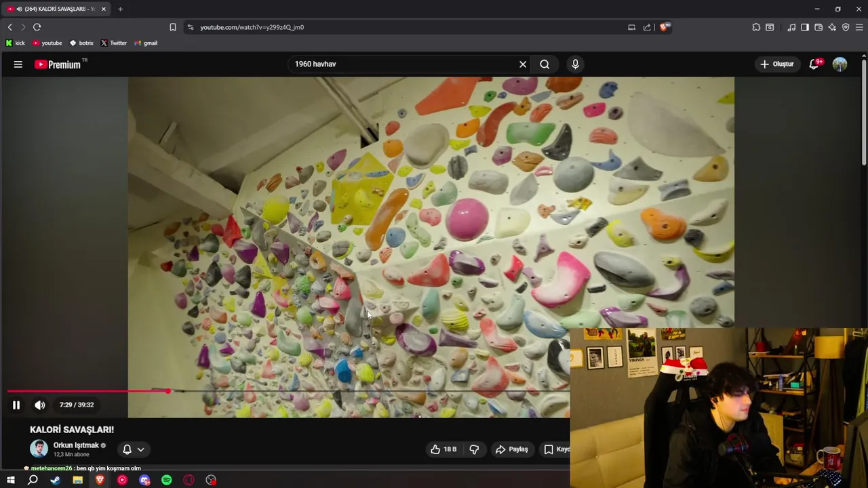Open Opera from the taskbar
868x488 pixels.
[x=189, y=480]
